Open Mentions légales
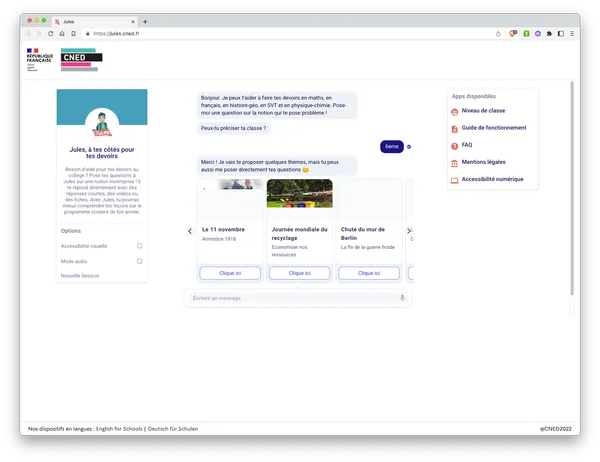The width and height of the screenshot is (600, 462). pos(484,162)
